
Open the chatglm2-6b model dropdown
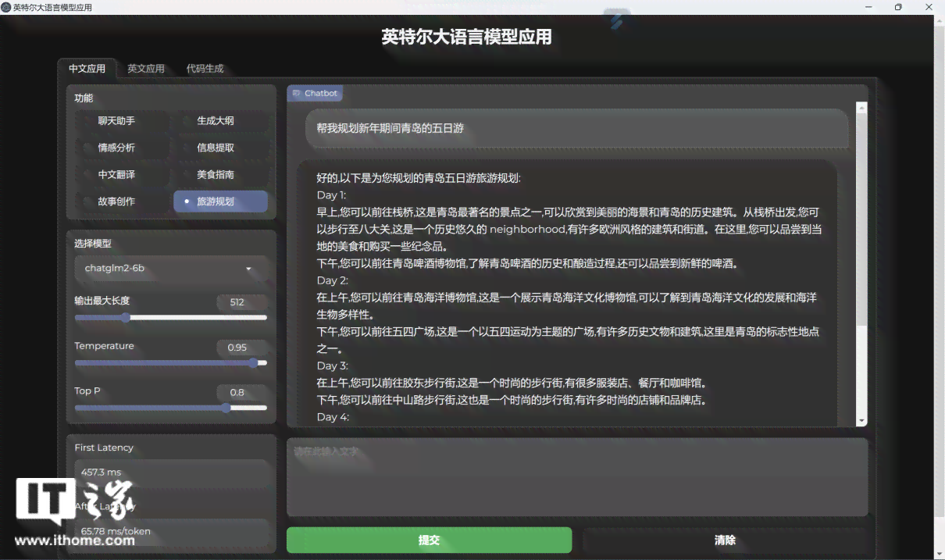coord(170,269)
